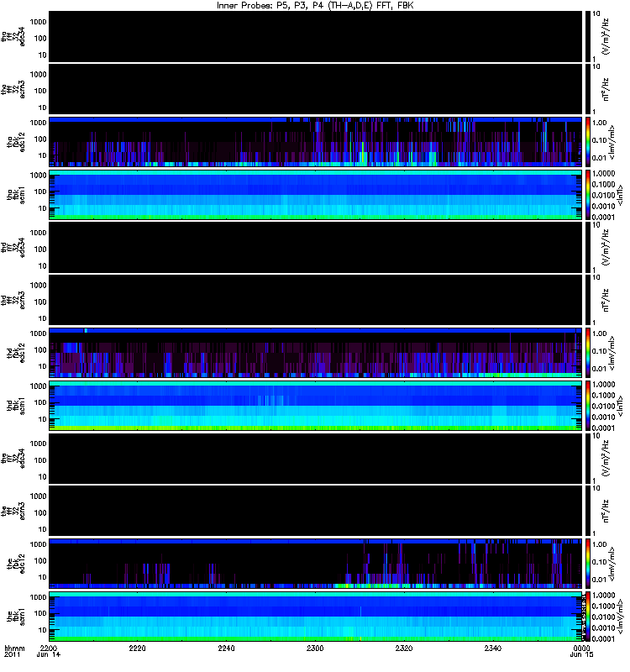630x672 pixels.
Task: Click the thd fbk scm1 rainbow color bar
Action: click(588, 406)
